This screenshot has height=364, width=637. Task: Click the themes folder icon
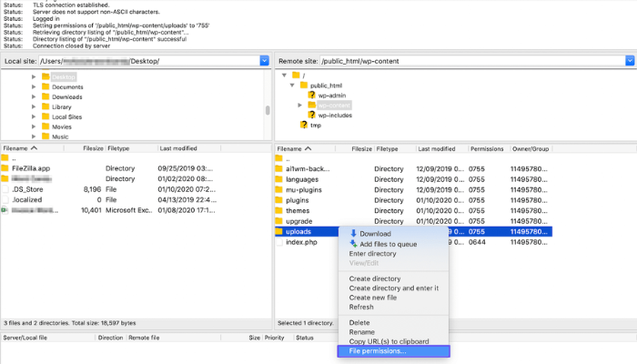click(279, 211)
